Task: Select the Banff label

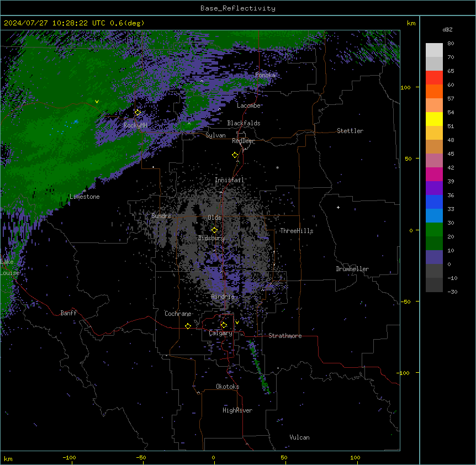Action: 68,313
